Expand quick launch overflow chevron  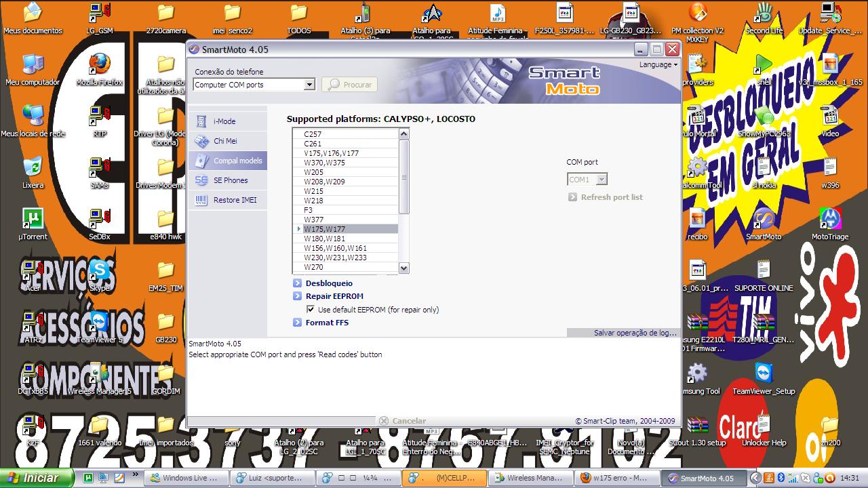click(x=136, y=475)
